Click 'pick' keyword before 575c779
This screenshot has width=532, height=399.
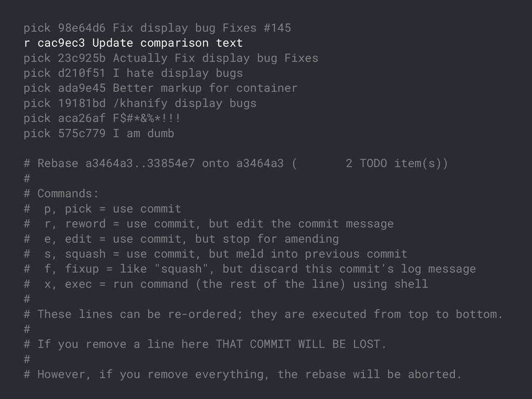[x=37, y=134]
